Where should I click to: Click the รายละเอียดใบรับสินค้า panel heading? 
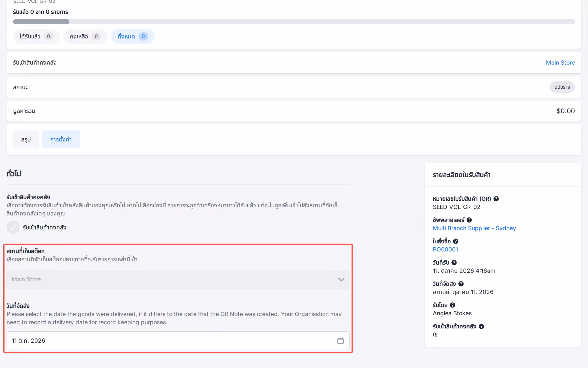[461, 175]
